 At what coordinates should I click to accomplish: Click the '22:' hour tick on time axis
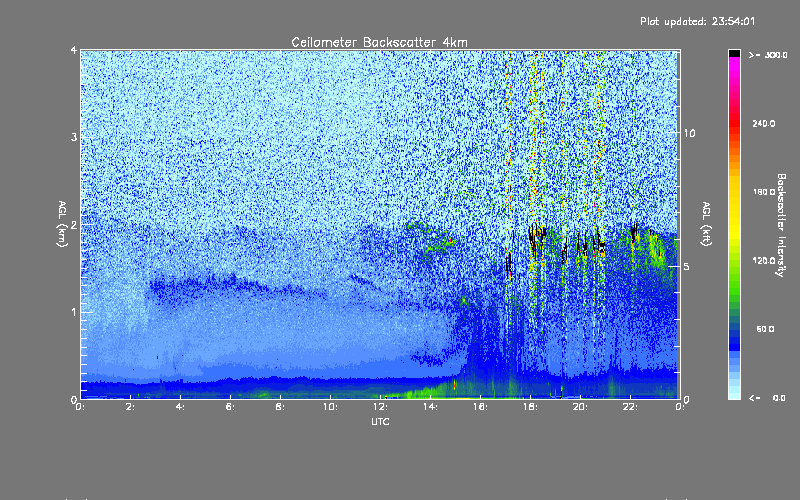(x=631, y=407)
